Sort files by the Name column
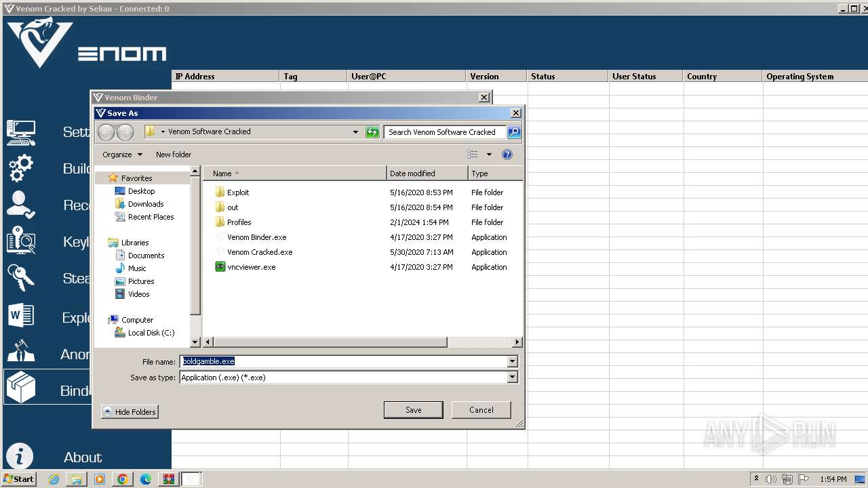The width and height of the screenshot is (868, 488). coord(295,174)
